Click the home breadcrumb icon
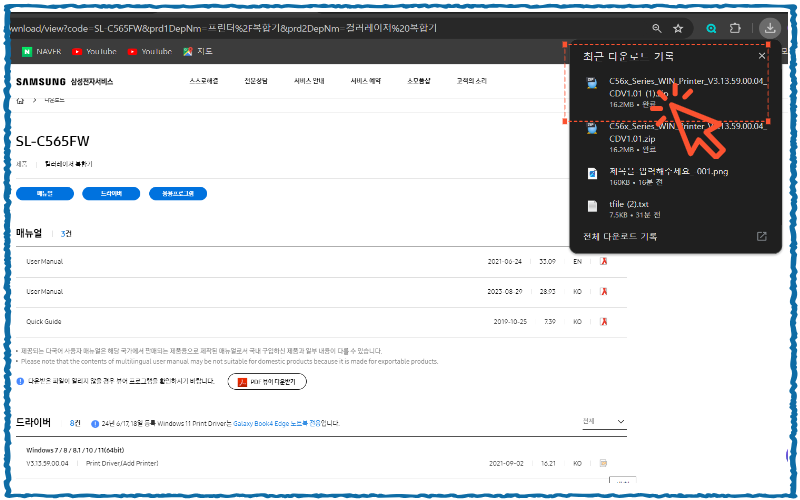The width and height of the screenshot is (800, 500). 20,101
